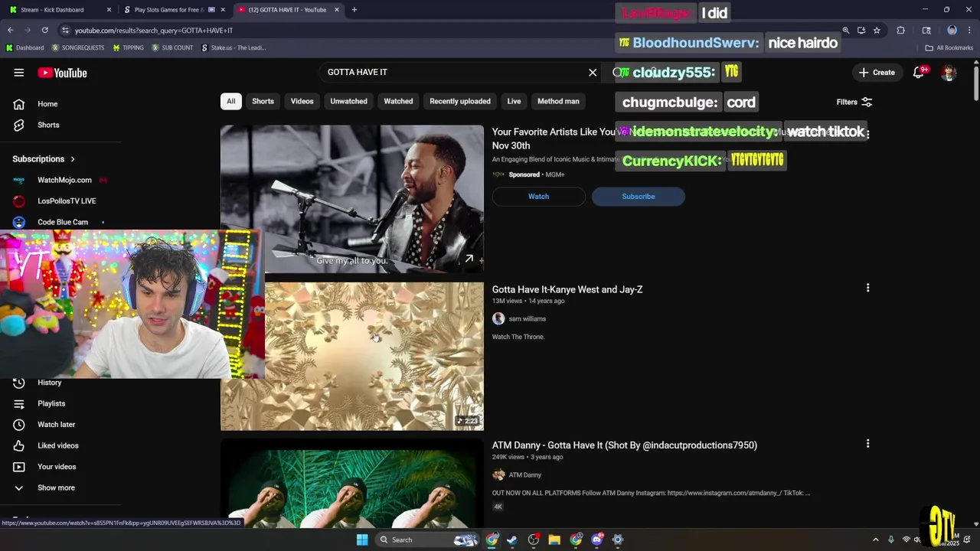Open options menu for ATM Danny video
This screenshot has height=551, width=980.
[867, 444]
